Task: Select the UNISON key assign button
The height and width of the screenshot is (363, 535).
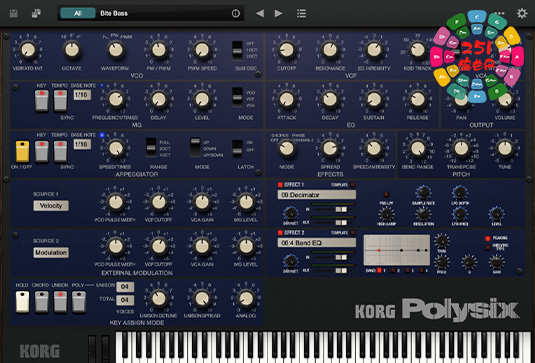Action: 60,302
